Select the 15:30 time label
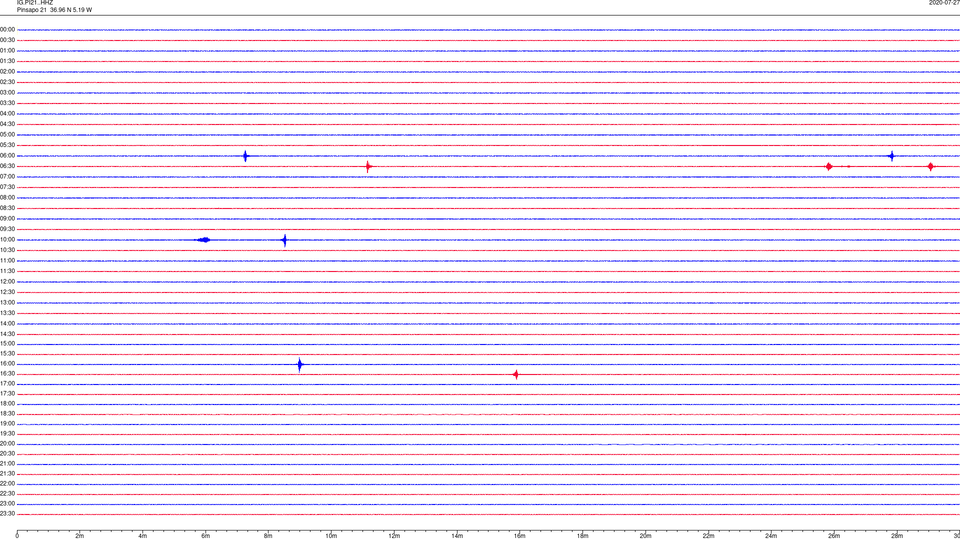Image resolution: width=960 pixels, height=540 pixels. click(7, 354)
